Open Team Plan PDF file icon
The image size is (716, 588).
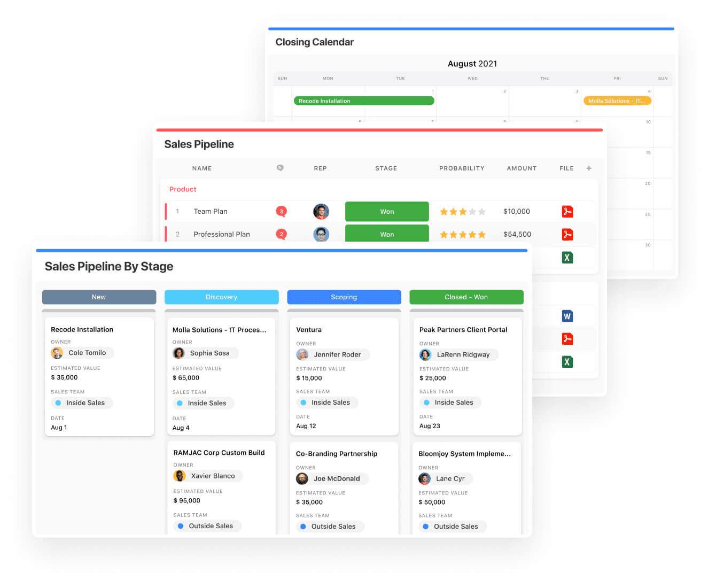pos(567,212)
